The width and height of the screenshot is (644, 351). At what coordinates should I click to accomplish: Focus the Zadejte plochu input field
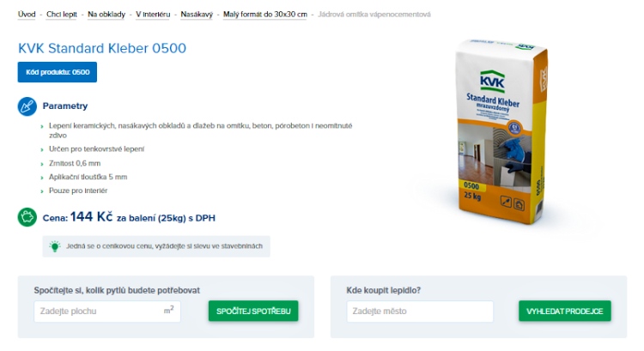(107, 312)
